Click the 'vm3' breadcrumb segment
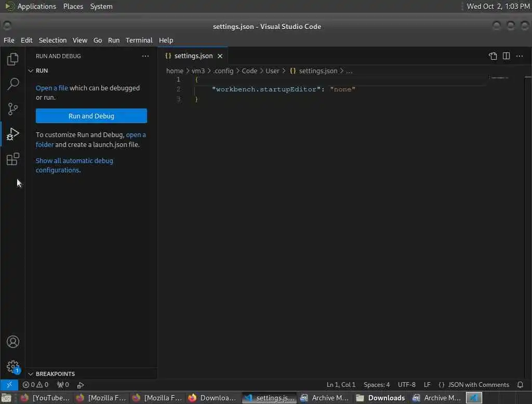 point(198,71)
